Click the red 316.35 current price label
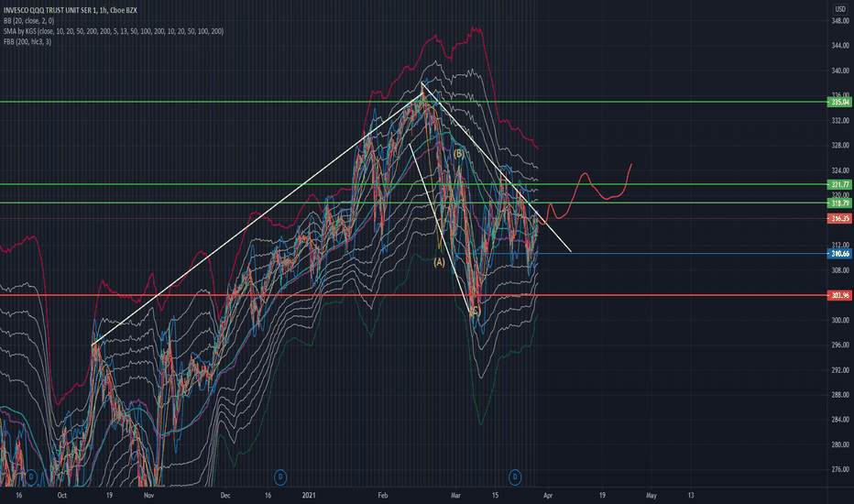 839,218
